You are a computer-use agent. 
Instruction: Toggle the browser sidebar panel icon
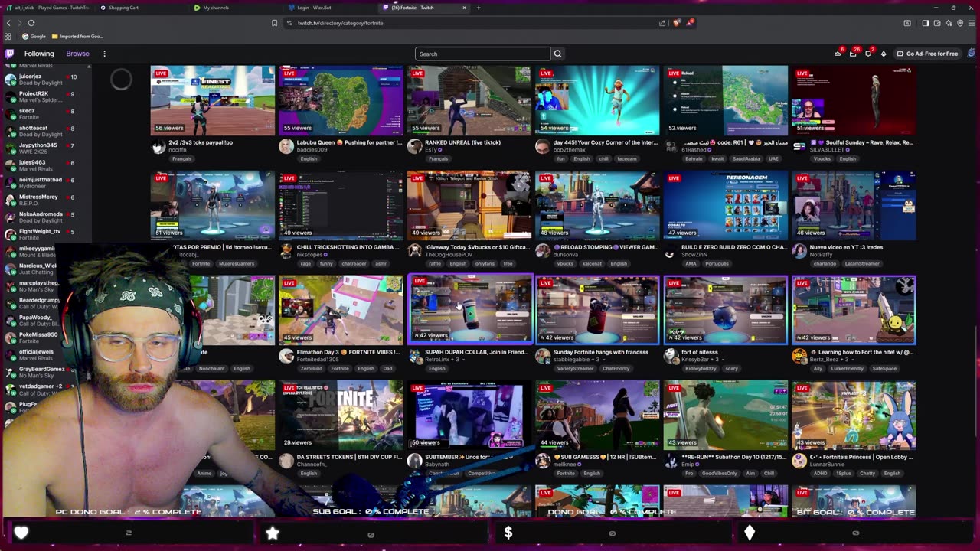click(x=926, y=23)
